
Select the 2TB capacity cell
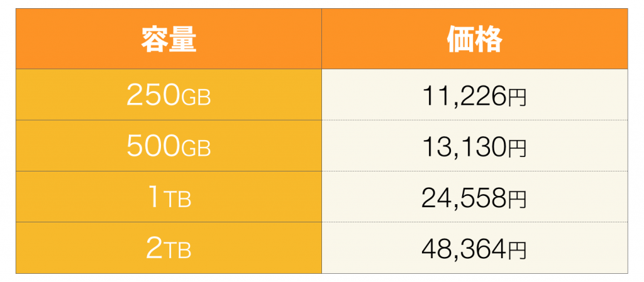169,247
